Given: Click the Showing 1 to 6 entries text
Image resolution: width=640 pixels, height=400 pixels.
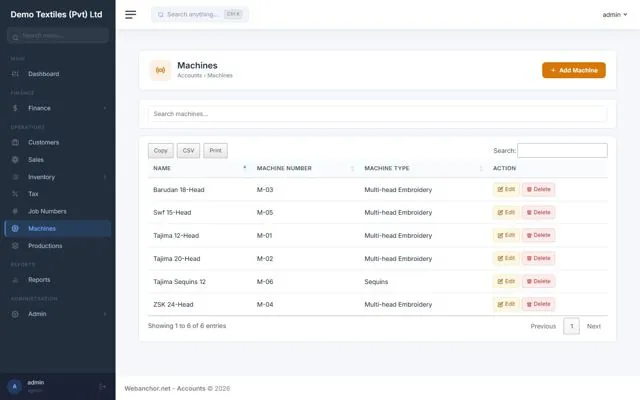Looking at the screenshot, I should 187,326.
